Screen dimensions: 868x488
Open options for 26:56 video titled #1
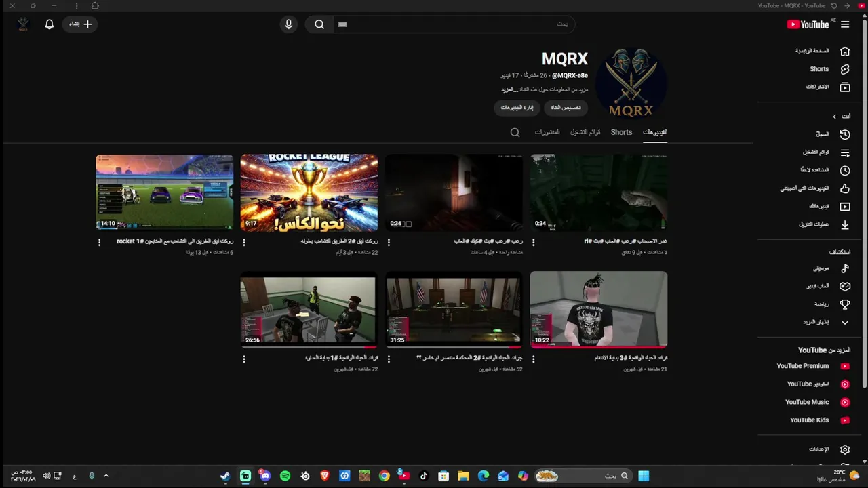click(x=244, y=359)
